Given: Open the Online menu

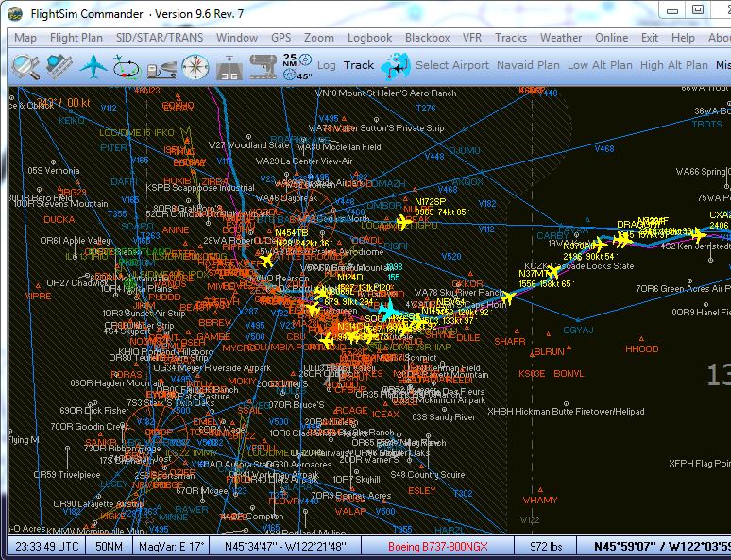Looking at the screenshot, I should (x=612, y=38).
